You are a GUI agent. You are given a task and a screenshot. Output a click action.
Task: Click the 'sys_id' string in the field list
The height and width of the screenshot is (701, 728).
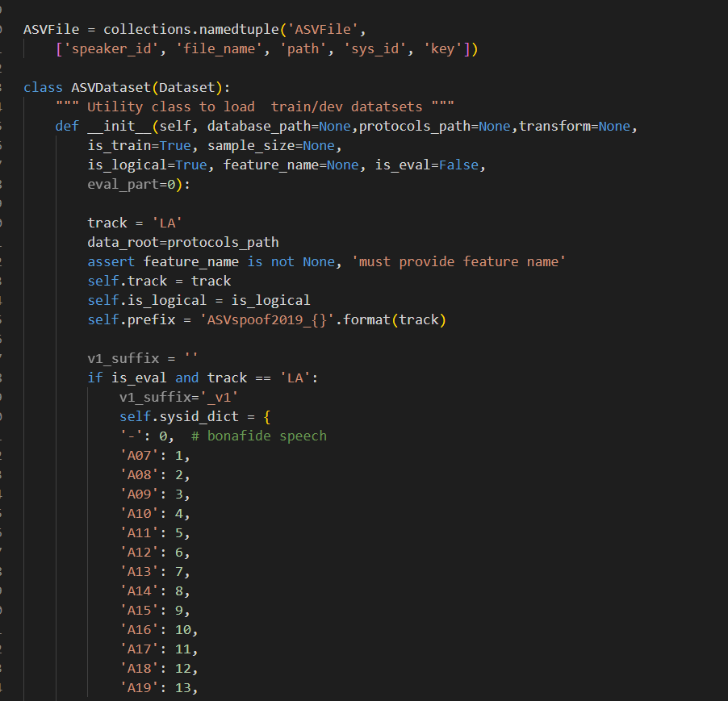coord(375,49)
